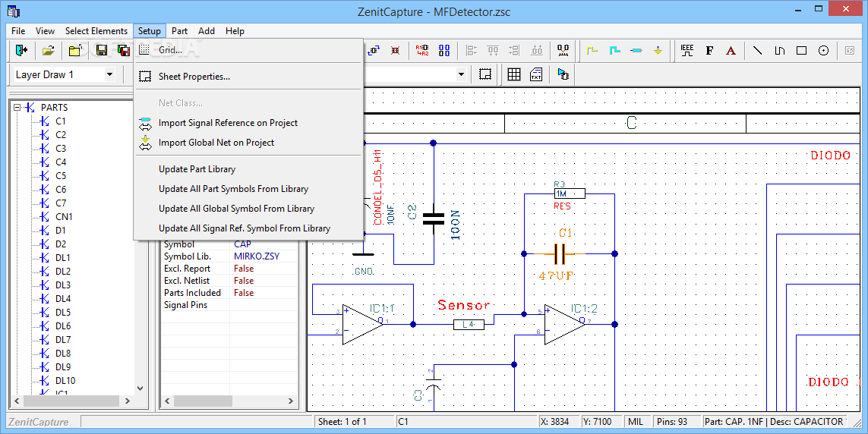Click the Parts Included property row
The width and height of the screenshot is (868, 434).
coord(229,293)
